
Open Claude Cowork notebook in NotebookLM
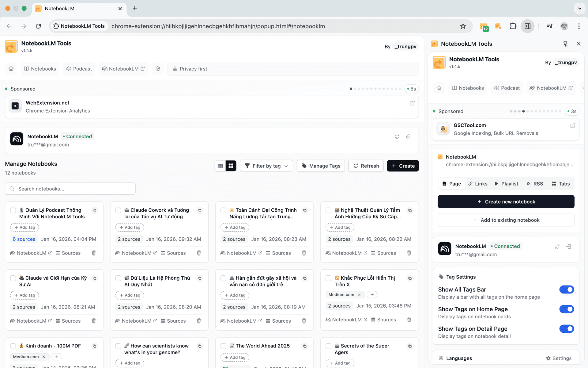pyautogui.click(x=136, y=253)
